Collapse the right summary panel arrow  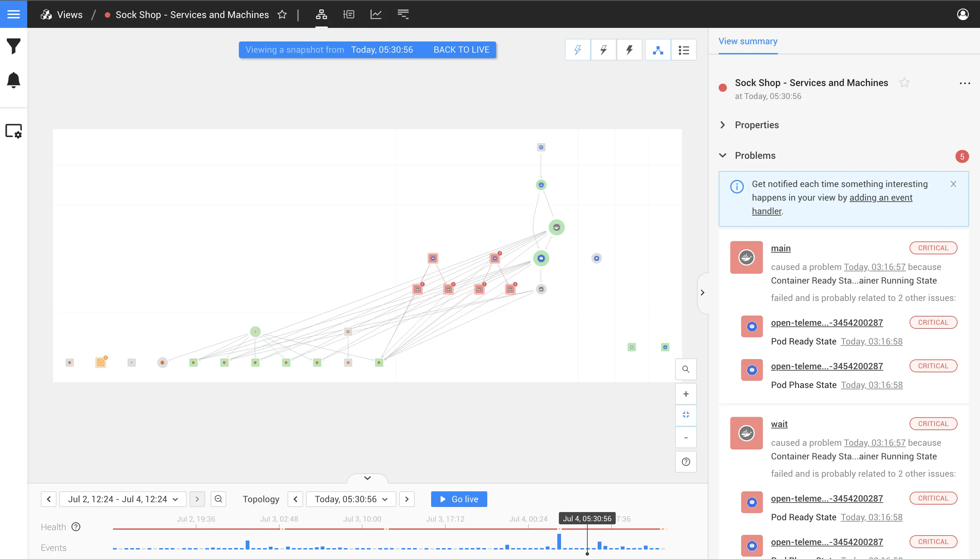702,292
